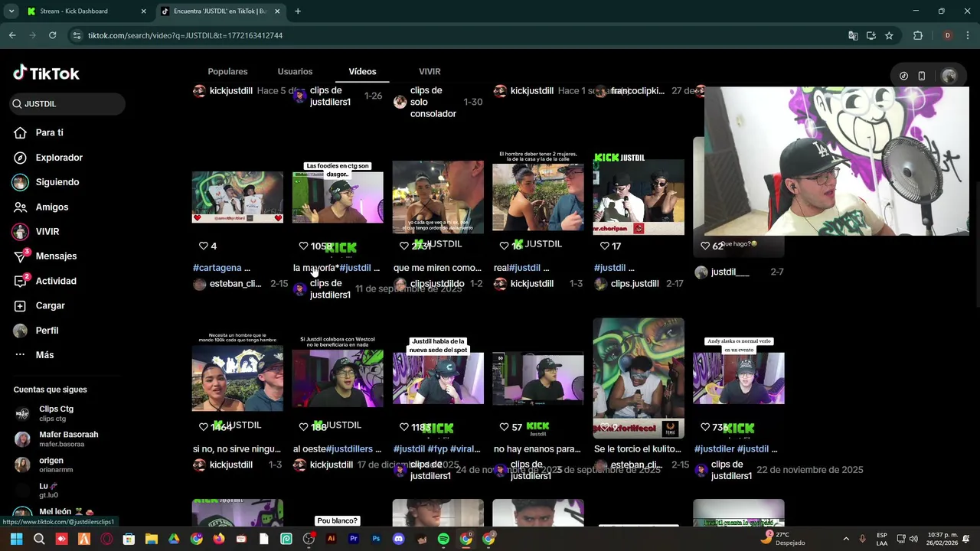Click install app icon in address bar
Viewport: 980px width, 551px height.
tap(871, 35)
